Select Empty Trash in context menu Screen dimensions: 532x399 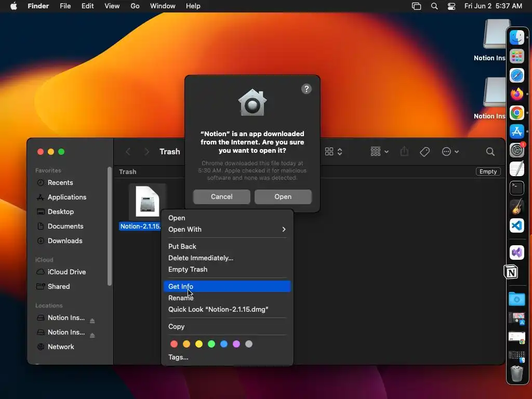click(227, 270)
